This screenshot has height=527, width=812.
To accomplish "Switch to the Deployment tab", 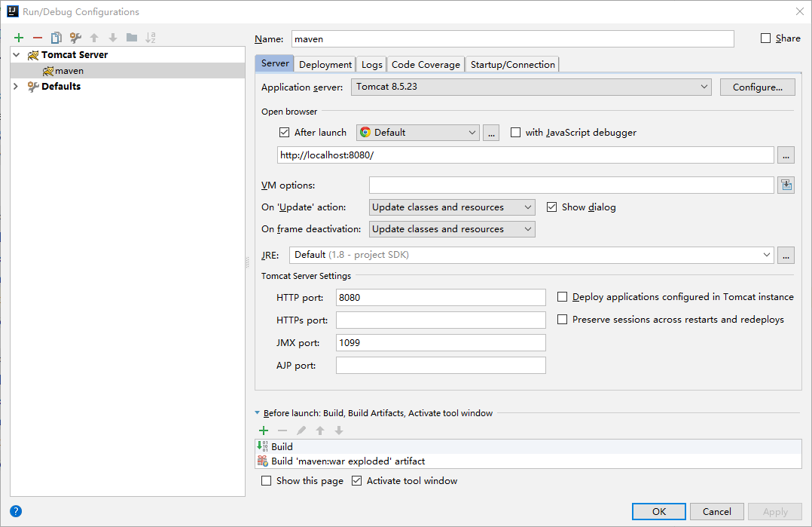I will (x=325, y=65).
